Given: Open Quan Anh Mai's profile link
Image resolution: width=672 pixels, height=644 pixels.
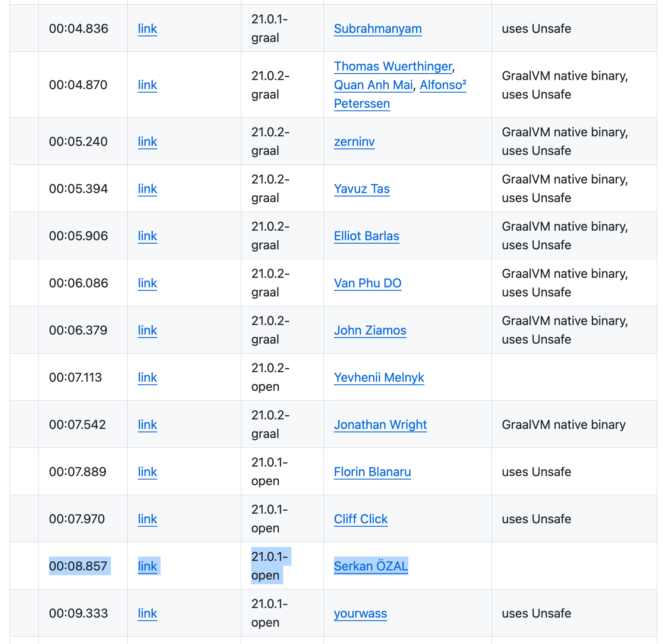Looking at the screenshot, I should click(373, 85).
